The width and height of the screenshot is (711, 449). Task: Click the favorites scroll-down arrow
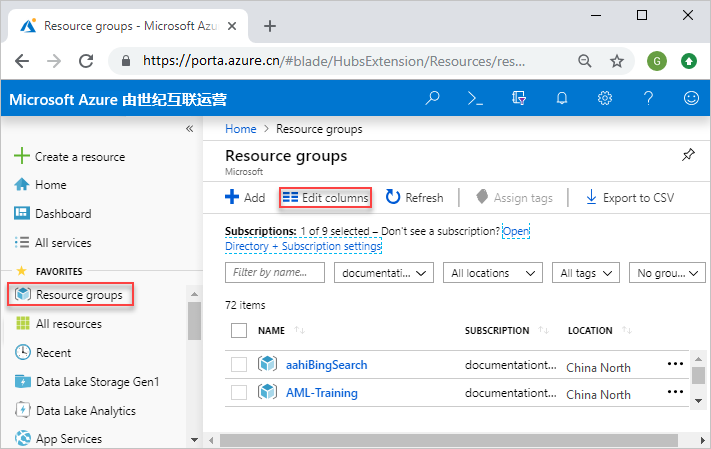coord(194,439)
